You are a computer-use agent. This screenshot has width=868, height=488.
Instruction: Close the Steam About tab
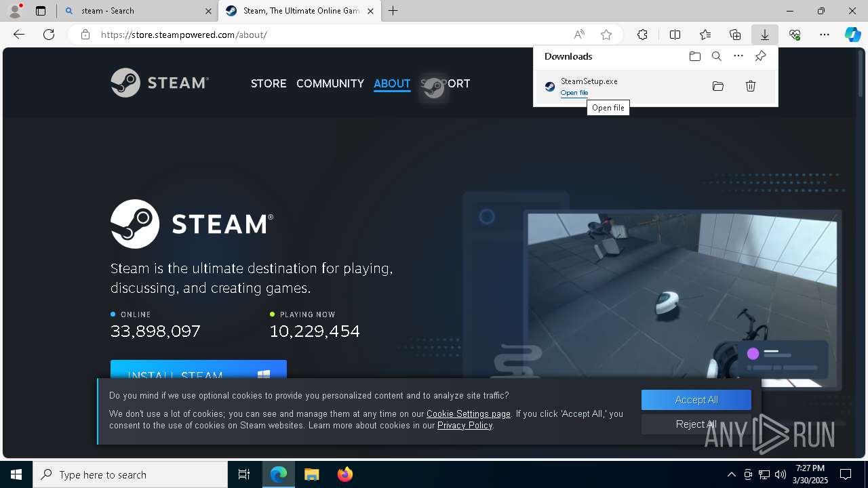pyautogui.click(x=370, y=11)
